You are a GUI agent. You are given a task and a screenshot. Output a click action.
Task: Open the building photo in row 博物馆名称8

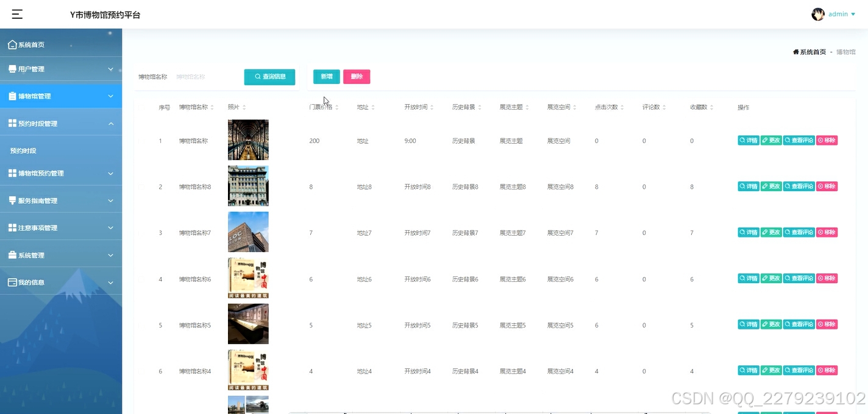pos(248,186)
